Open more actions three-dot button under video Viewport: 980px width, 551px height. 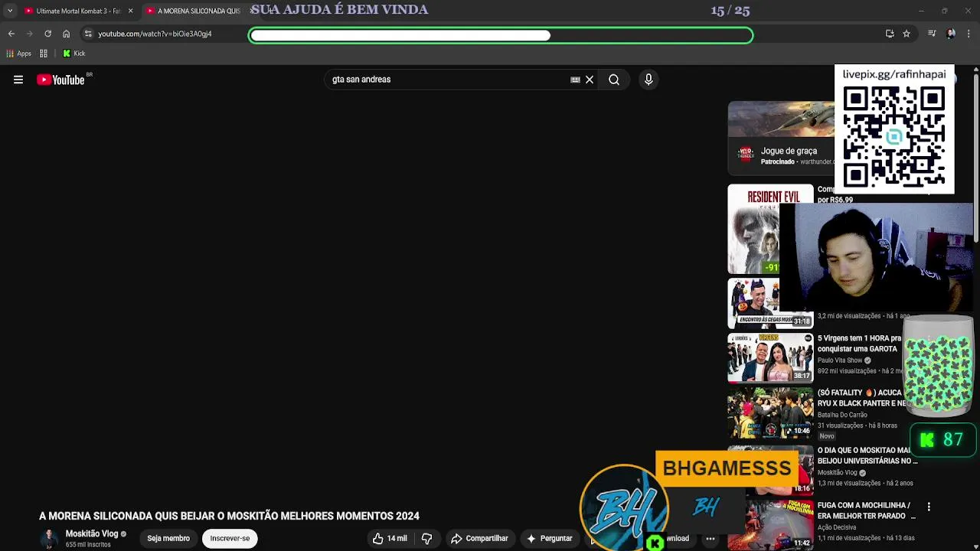tap(710, 539)
